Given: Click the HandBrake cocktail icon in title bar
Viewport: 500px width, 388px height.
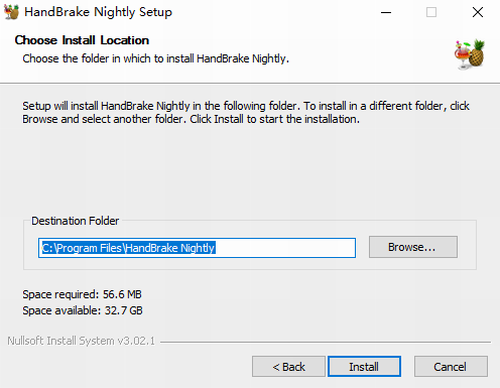Looking at the screenshot, I should click(x=11, y=12).
